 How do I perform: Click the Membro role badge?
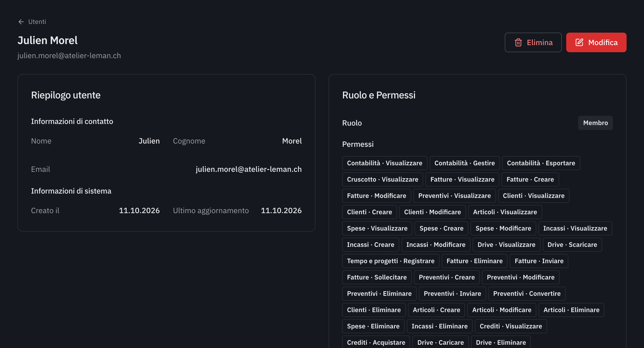(595, 123)
